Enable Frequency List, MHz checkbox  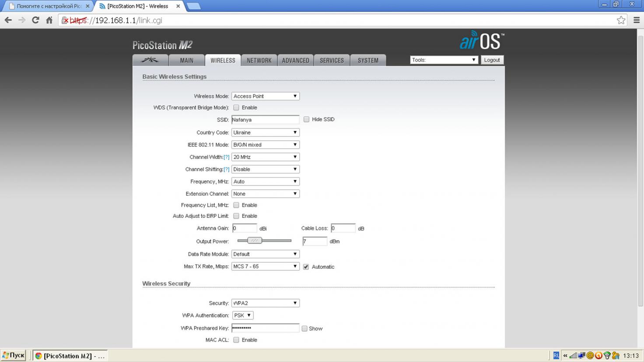[x=236, y=205]
